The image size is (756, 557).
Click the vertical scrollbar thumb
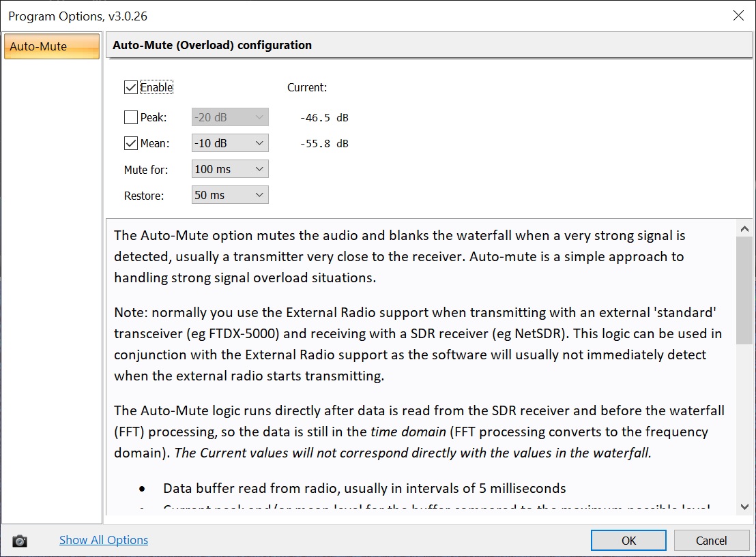(x=744, y=290)
